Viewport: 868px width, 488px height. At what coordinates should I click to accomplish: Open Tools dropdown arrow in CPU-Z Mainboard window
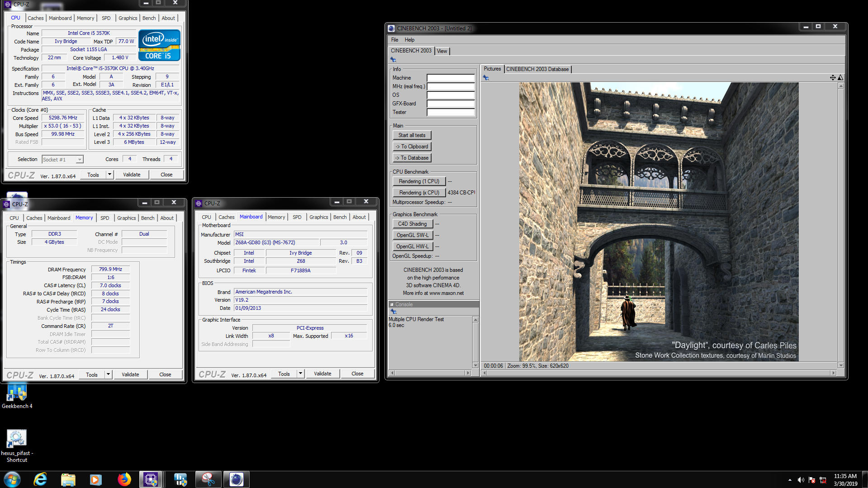pyautogui.click(x=300, y=374)
